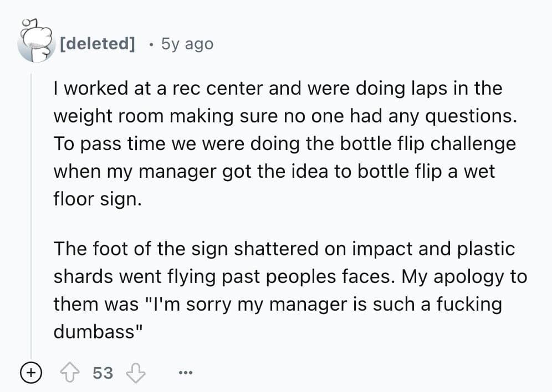Open the three-dot more options menu

pos(186,374)
